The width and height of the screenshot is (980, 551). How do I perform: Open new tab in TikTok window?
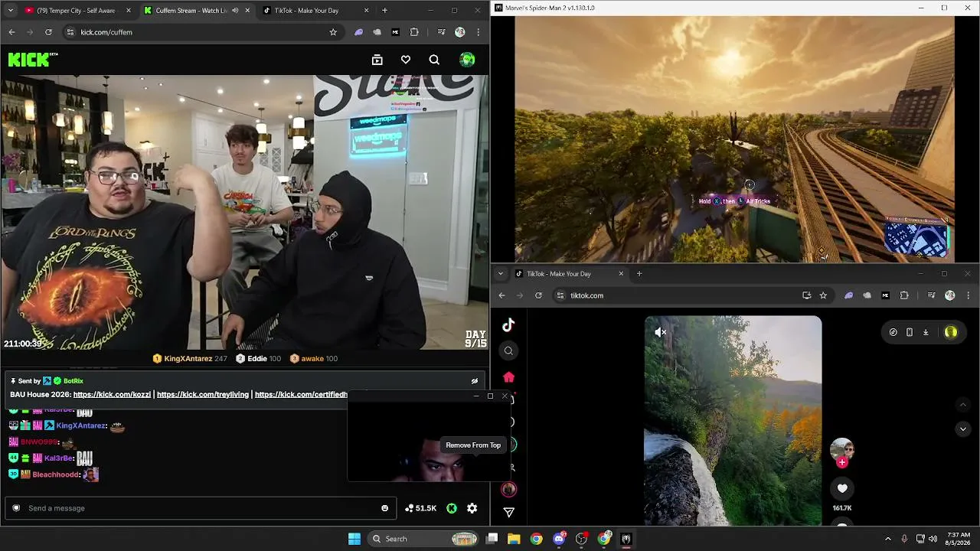point(639,274)
